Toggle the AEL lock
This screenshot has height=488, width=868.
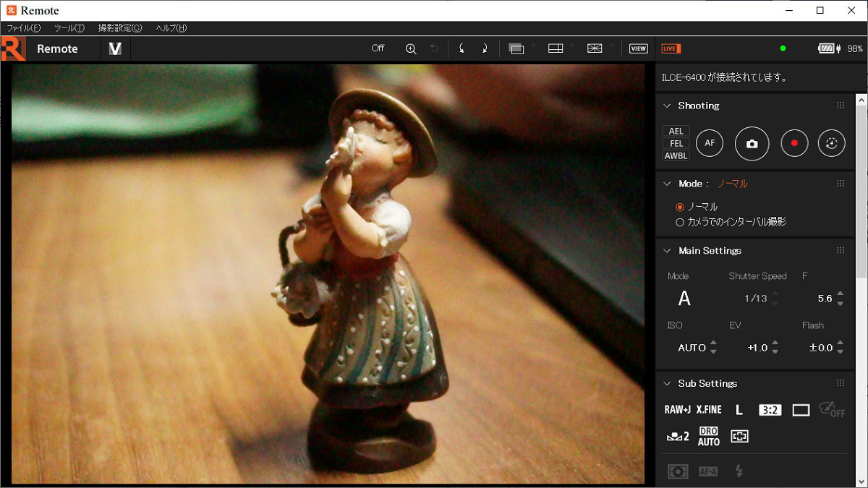(676, 132)
